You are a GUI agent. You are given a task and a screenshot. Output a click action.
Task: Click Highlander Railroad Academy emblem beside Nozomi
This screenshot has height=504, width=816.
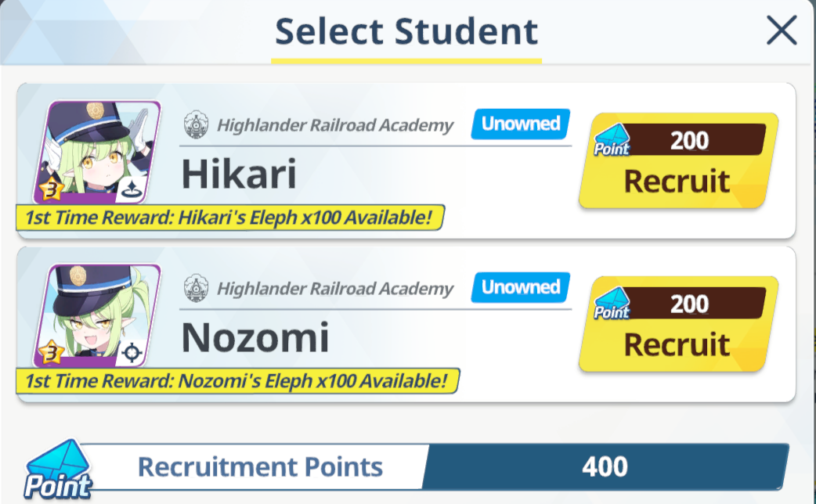197,288
